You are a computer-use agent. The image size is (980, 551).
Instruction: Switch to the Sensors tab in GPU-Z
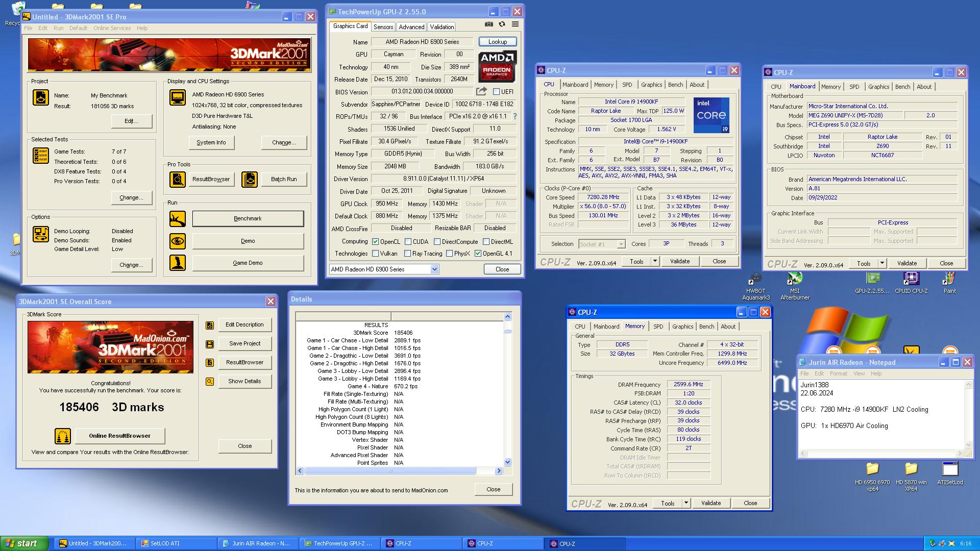point(383,27)
